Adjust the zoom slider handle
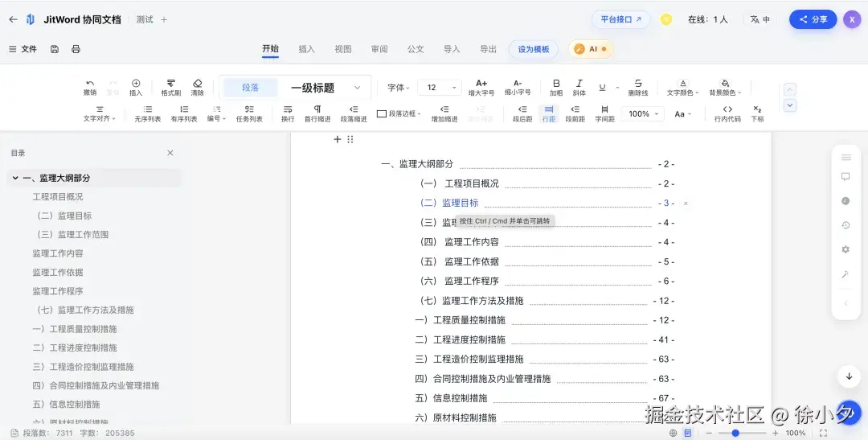This screenshot has height=440, width=868. coord(735,434)
